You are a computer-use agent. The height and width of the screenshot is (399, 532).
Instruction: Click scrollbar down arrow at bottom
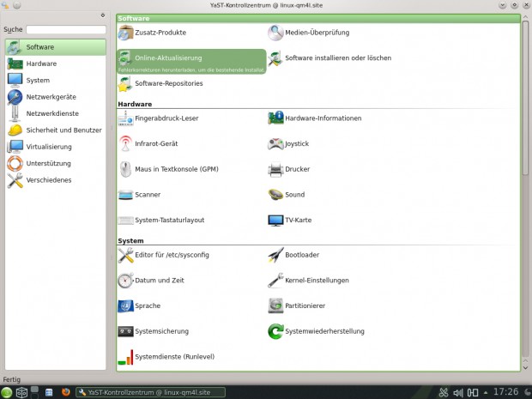[525, 367]
